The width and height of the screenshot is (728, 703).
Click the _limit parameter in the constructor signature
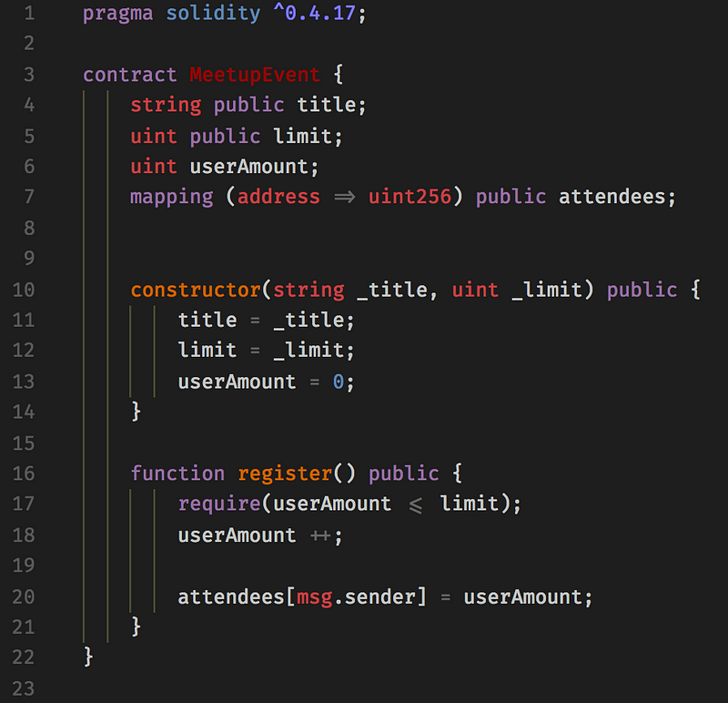pyautogui.click(x=546, y=290)
